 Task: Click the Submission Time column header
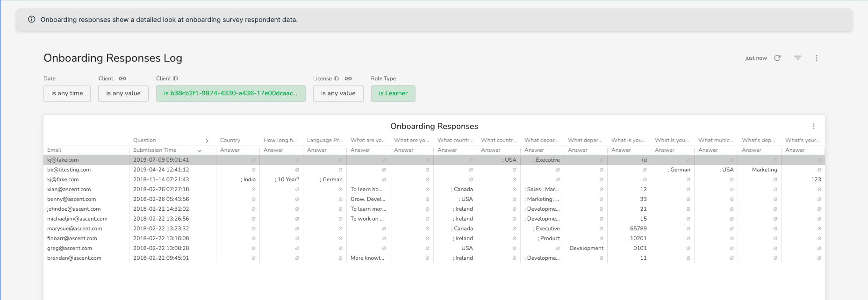(x=155, y=150)
